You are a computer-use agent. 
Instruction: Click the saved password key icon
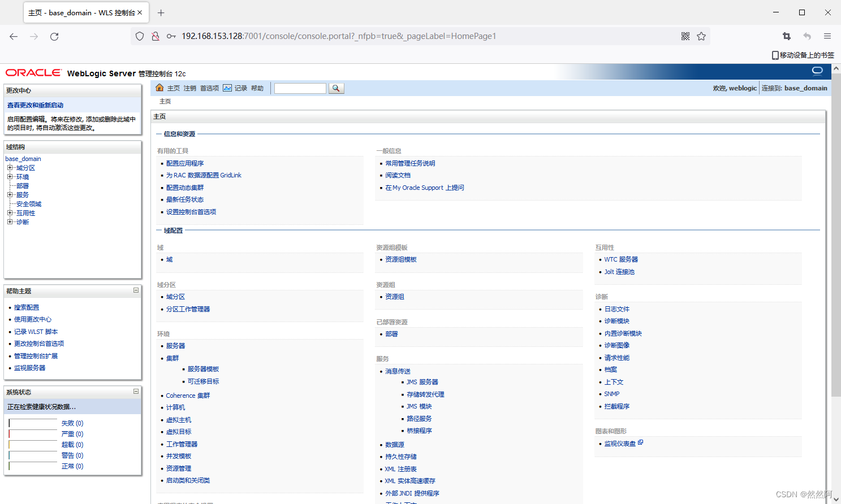[171, 36]
